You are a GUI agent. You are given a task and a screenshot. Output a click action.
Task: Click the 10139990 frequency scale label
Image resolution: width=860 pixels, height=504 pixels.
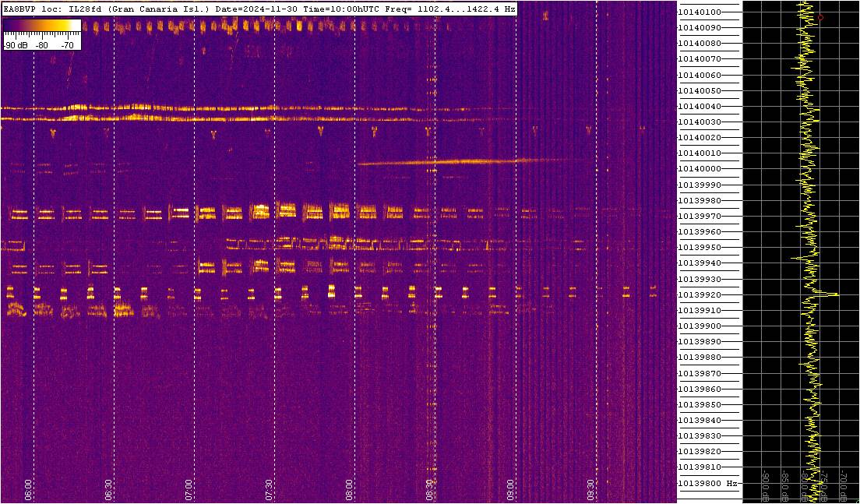click(x=700, y=185)
